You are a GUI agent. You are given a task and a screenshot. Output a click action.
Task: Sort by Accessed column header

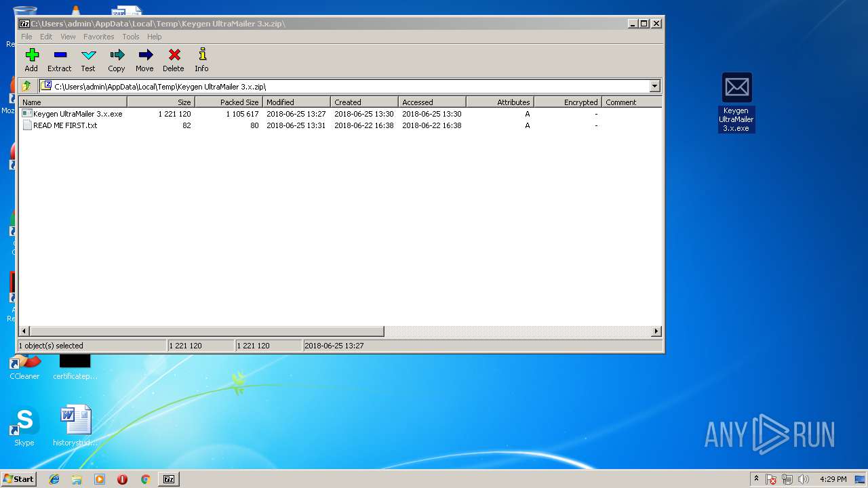(x=432, y=102)
